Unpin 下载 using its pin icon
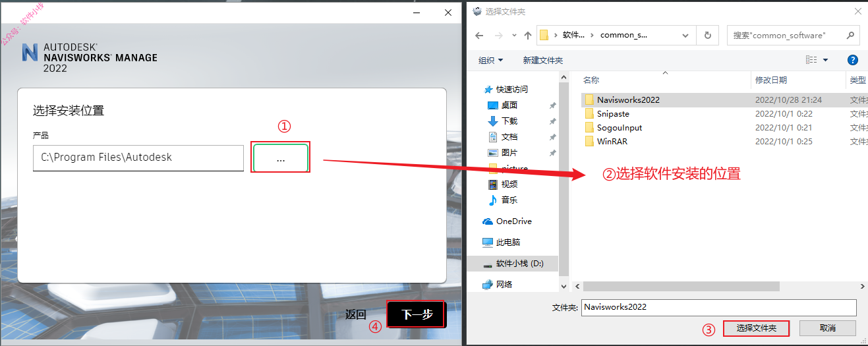The height and width of the screenshot is (346, 868). [552, 121]
